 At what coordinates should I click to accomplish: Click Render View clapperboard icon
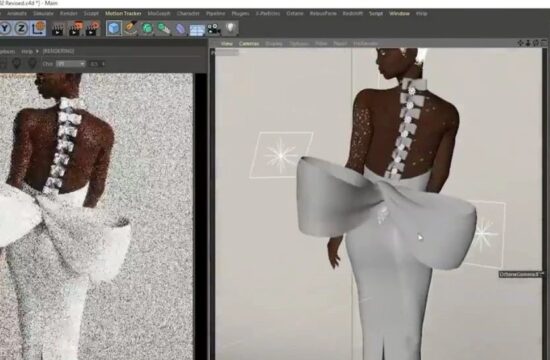coord(58,29)
